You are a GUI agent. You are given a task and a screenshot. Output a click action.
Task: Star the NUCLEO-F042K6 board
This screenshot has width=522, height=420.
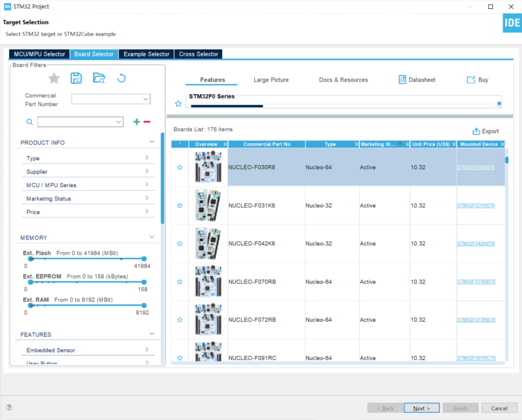point(180,244)
